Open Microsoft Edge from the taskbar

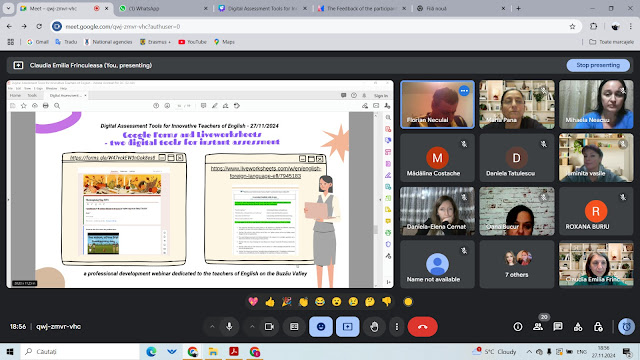pyautogui.click(x=151, y=351)
